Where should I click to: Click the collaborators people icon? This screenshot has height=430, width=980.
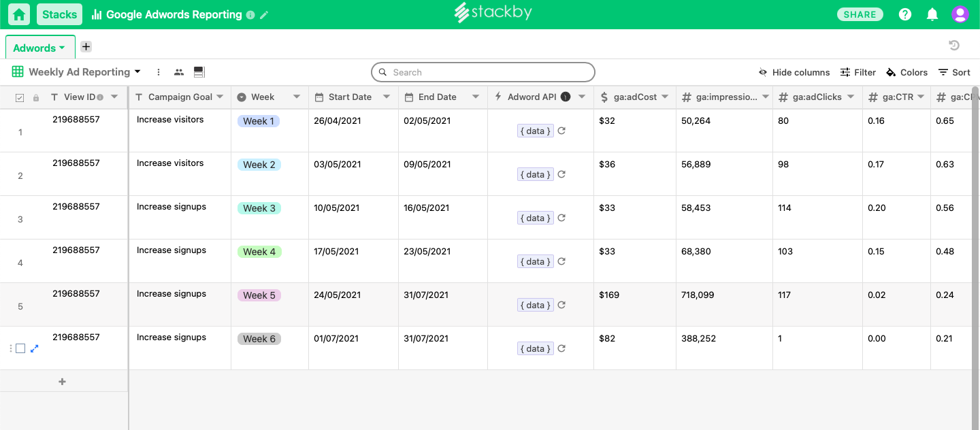point(179,72)
